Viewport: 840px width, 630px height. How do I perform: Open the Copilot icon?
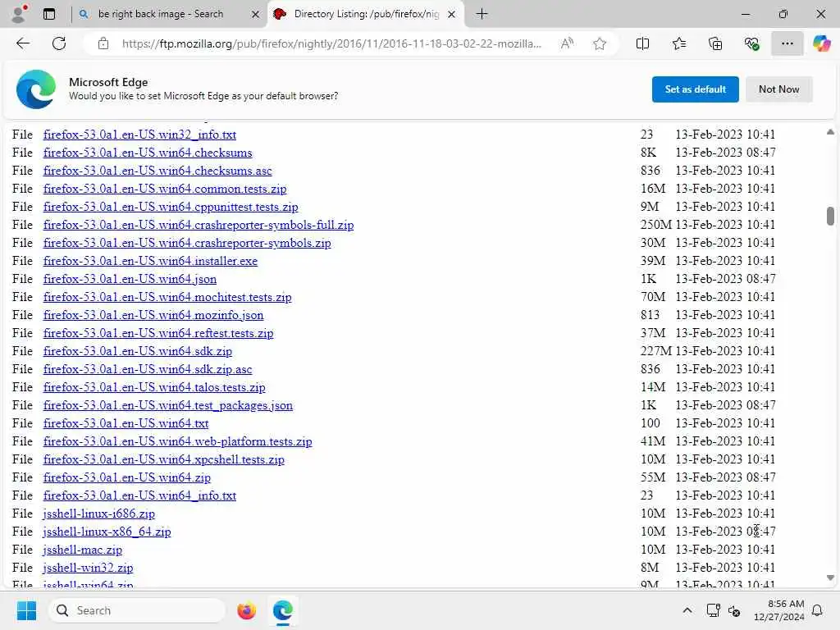click(821, 43)
